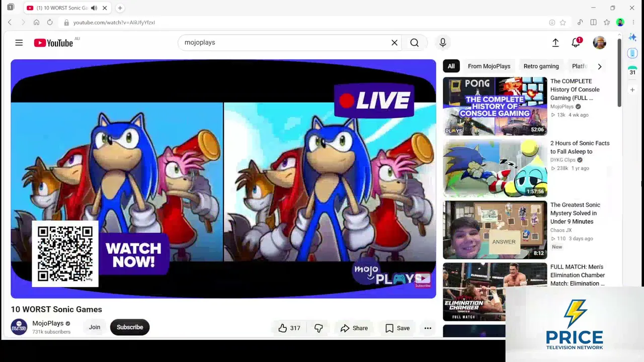Open the MojoPlays channel avatar
Viewport: 644px width, 362px height.
pyautogui.click(x=19, y=327)
